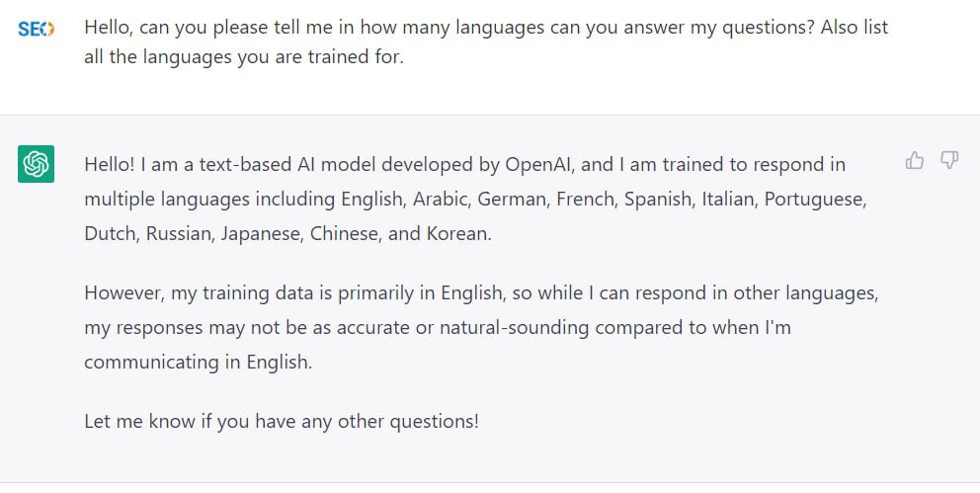
Task: Click the word "Dutch" starting the third line
Action: tap(112, 234)
